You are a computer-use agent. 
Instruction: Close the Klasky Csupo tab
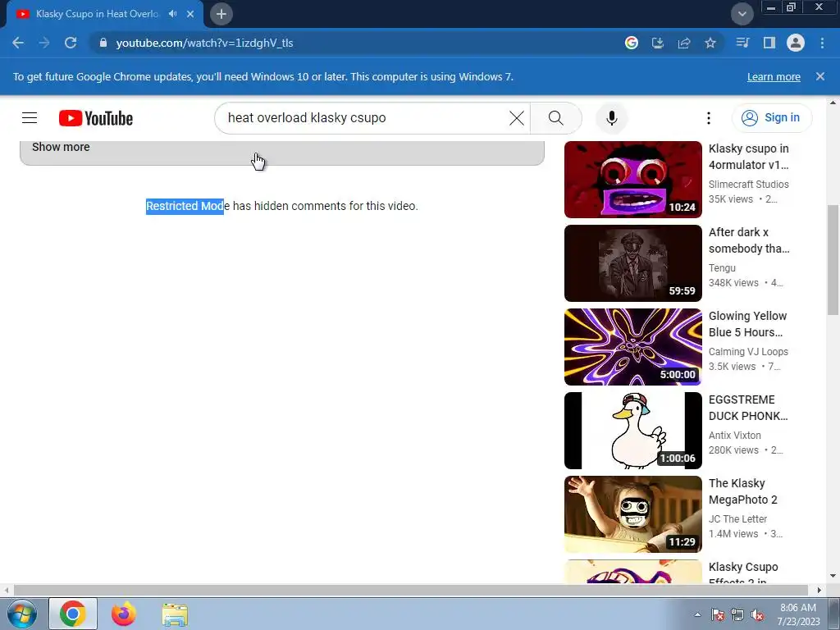point(190,14)
